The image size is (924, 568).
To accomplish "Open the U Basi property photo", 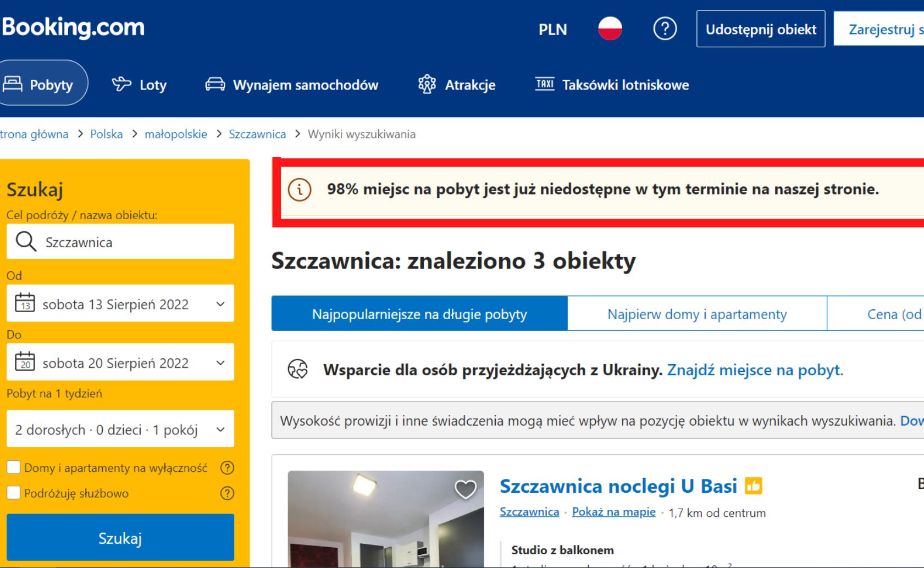I will click(386, 519).
